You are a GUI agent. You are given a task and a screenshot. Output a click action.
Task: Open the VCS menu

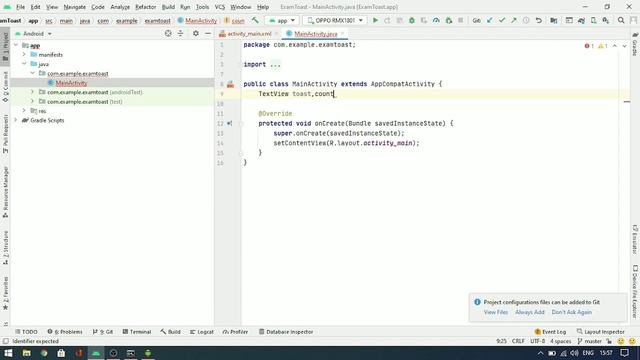click(x=220, y=7)
